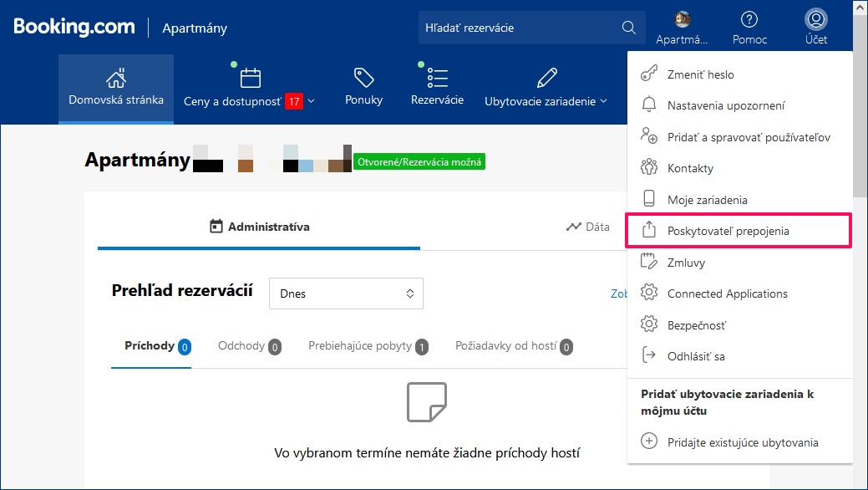Open the Pomoc help icon
This screenshot has width=868, height=490.
coord(749,19)
